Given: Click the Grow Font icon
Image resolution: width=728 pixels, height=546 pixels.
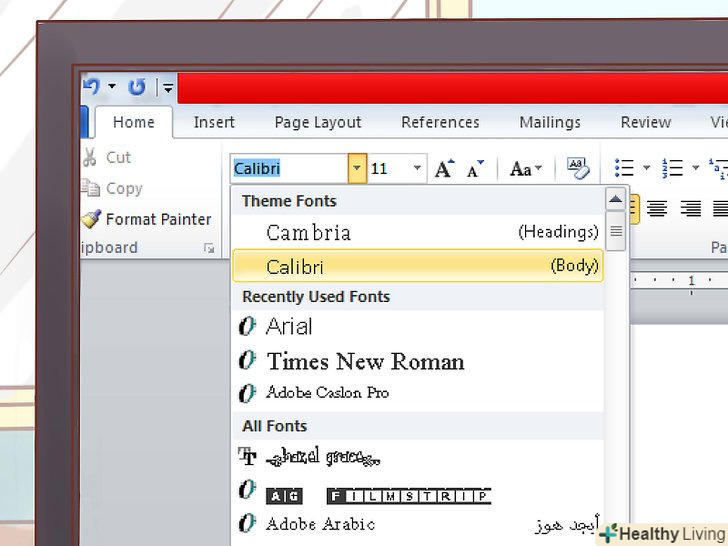Looking at the screenshot, I should coord(444,169).
